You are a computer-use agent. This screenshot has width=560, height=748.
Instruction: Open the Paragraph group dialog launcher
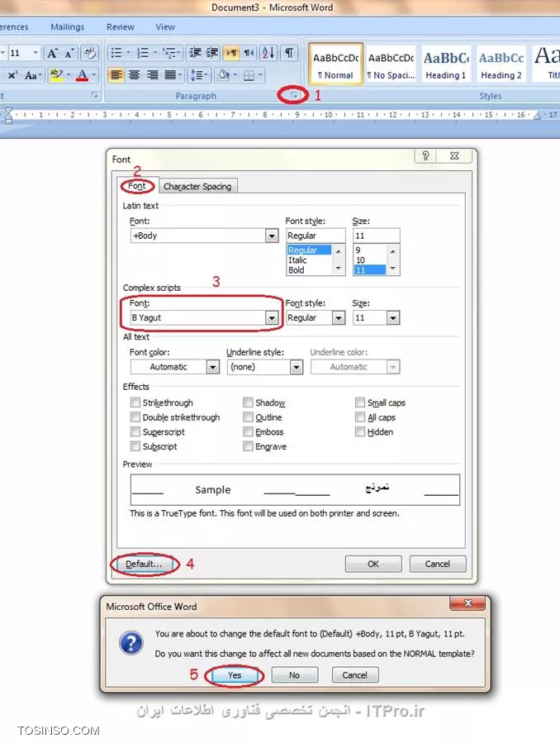294,95
